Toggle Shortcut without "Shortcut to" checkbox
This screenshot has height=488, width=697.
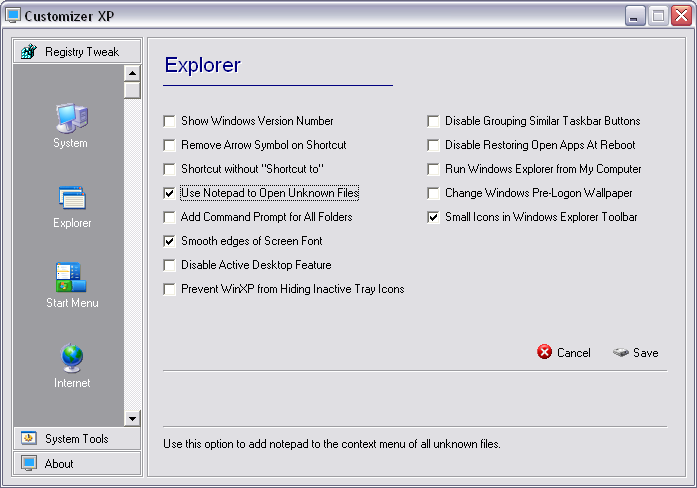[x=169, y=169]
